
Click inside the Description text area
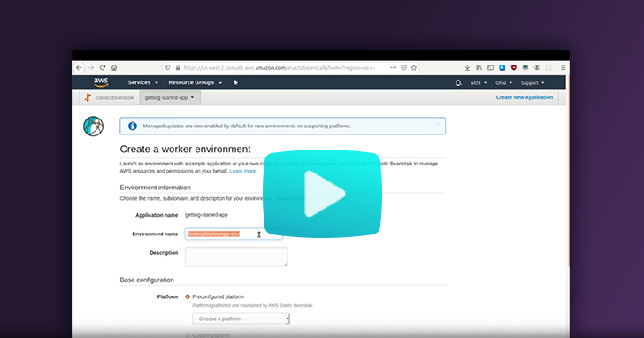coord(236,257)
